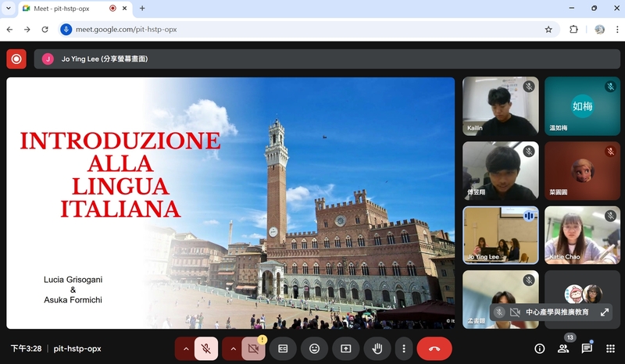Open a new browser tab
Viewport: 625px width, 364px height.
142,8
